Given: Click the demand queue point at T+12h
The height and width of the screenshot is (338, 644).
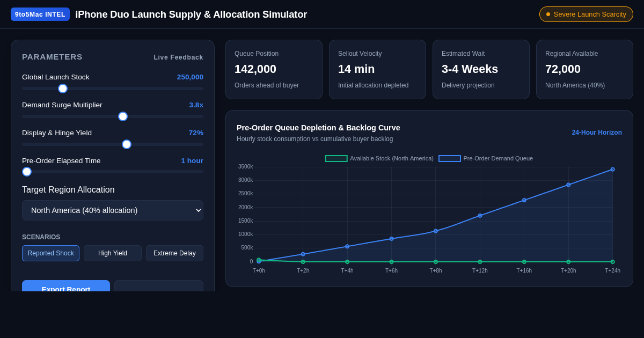Looking at the screenshot, I should pos(480,216).
